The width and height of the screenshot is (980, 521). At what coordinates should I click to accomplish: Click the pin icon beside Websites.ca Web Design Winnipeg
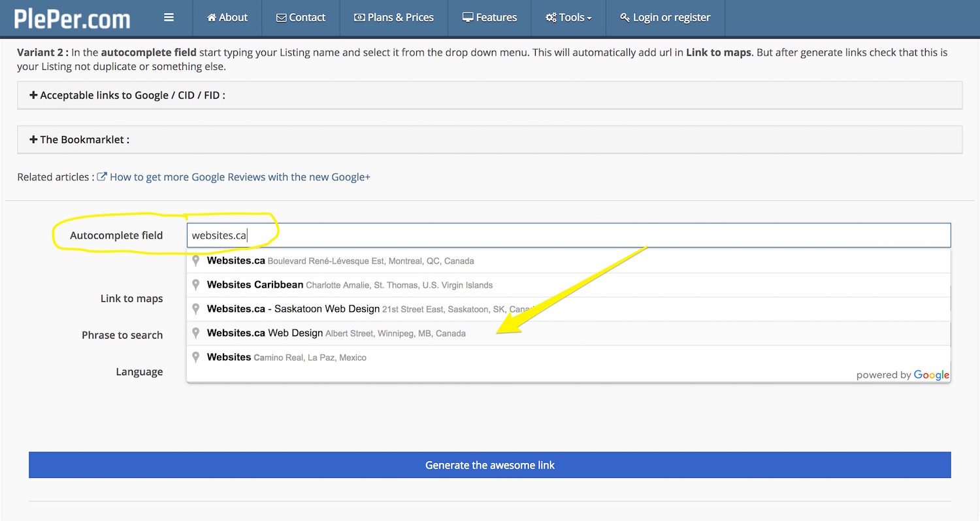(x=195, y=333)
